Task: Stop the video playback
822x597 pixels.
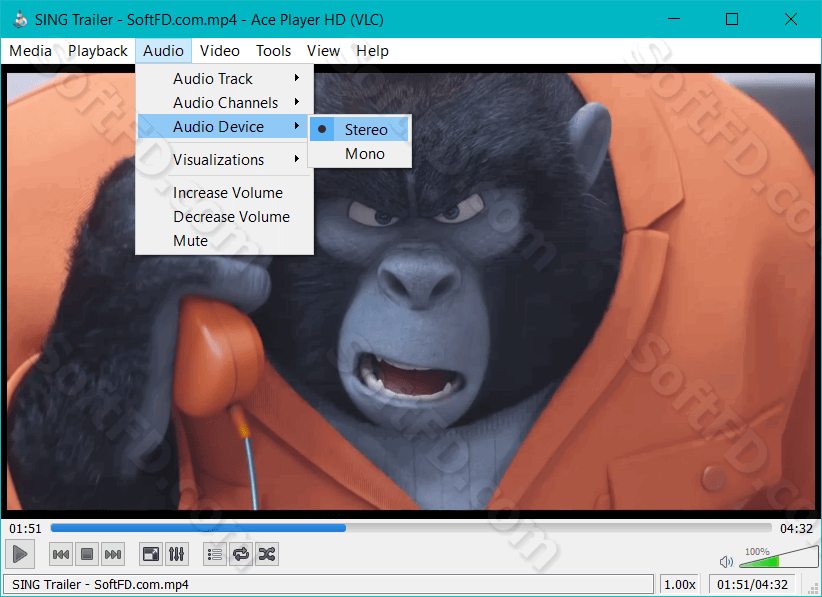Action: (87, 554)
